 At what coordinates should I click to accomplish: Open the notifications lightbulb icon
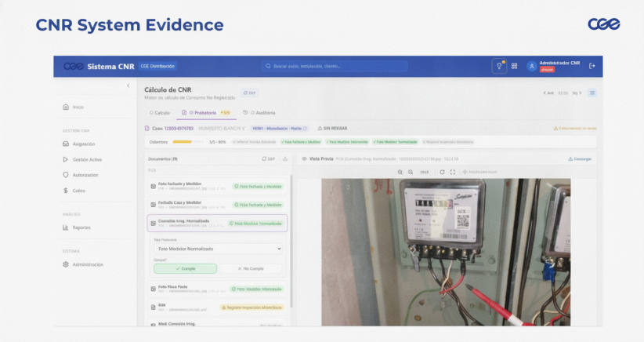[499, 66]
